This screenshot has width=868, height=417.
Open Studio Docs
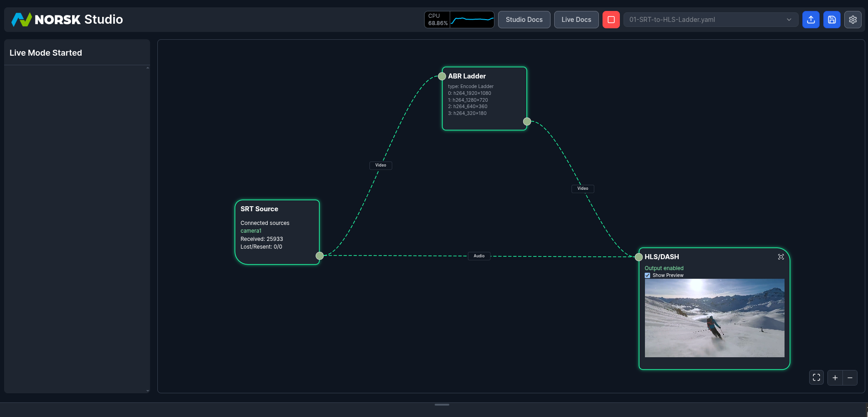point(524,20)
